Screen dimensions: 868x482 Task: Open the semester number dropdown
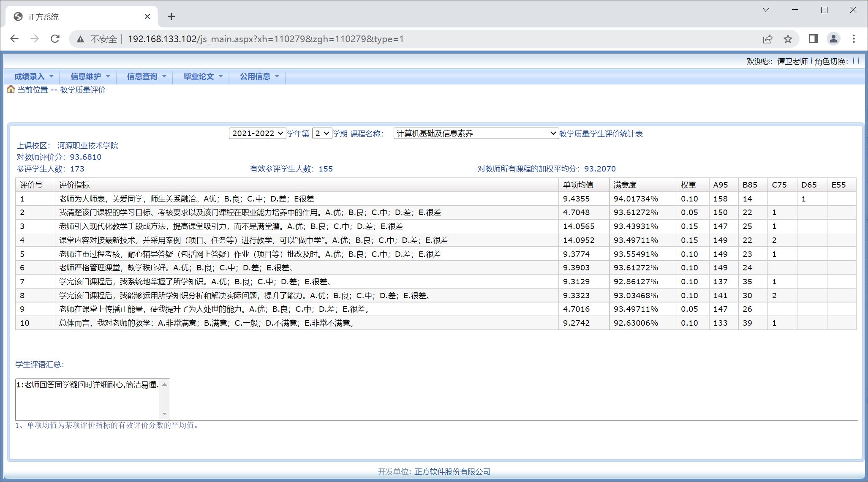tap(322, 133)
